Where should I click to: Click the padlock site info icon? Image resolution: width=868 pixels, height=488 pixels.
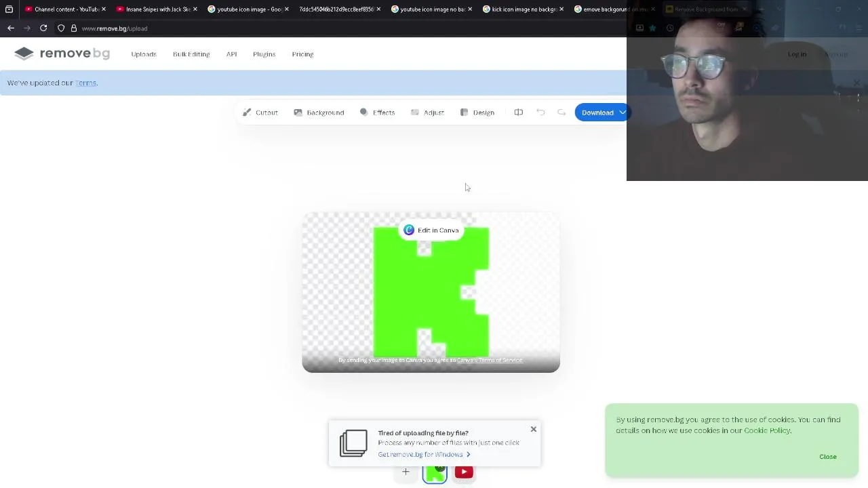click(73, 28)
